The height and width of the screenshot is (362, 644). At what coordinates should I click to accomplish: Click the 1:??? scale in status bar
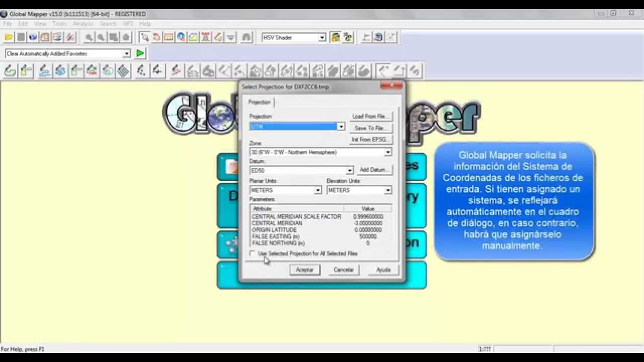(x=485, y=349)
